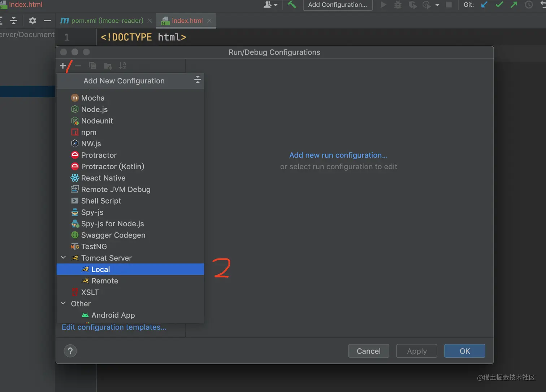546x392 pixels.
Task: Click the minus Remove Configuration icon
Action: click(x=78, y=66)
